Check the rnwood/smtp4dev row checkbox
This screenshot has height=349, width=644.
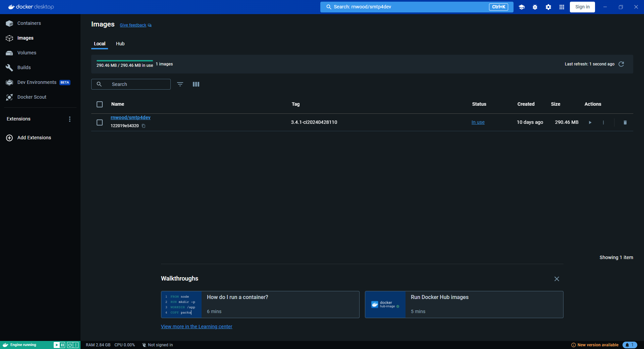pos(100,122)
